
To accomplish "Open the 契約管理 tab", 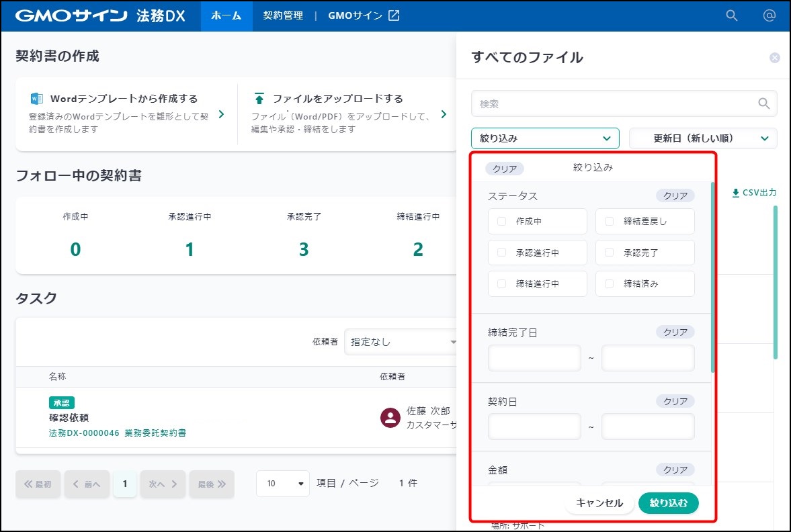I will click(283, 15).
